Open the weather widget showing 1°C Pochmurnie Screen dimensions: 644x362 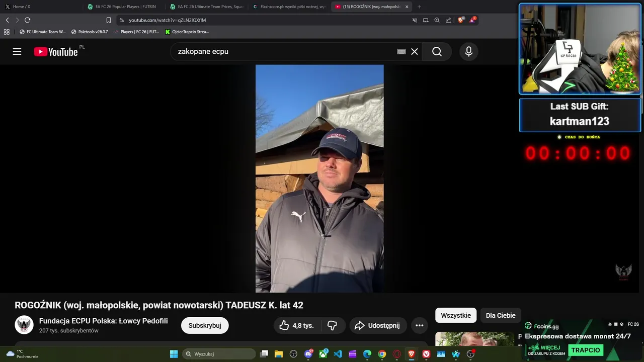tap(23, 354)
